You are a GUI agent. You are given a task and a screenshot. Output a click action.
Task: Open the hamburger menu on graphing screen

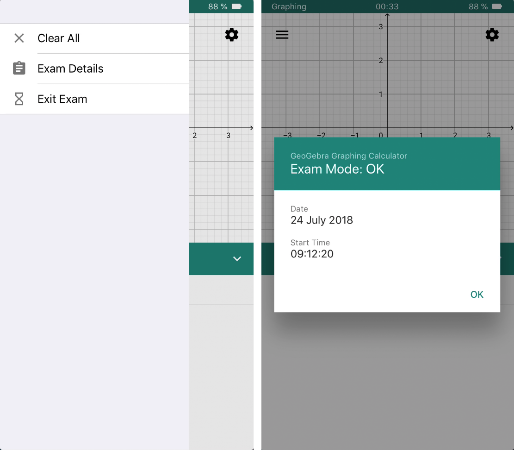click(x=282, y=35)
